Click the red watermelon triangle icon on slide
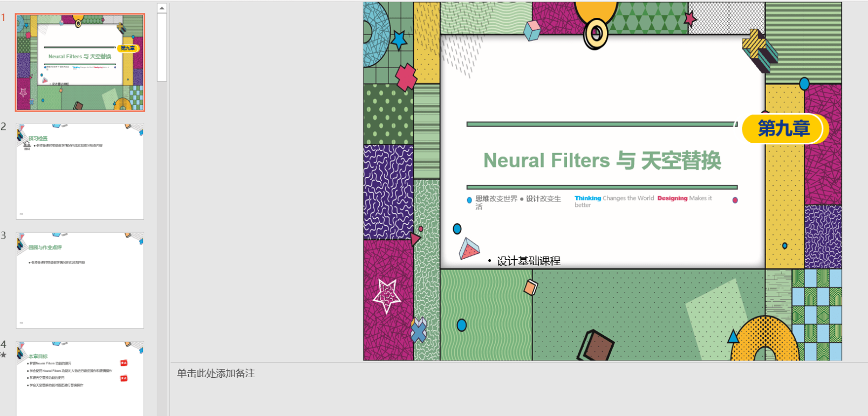868x416 pixels. (469, 249)
